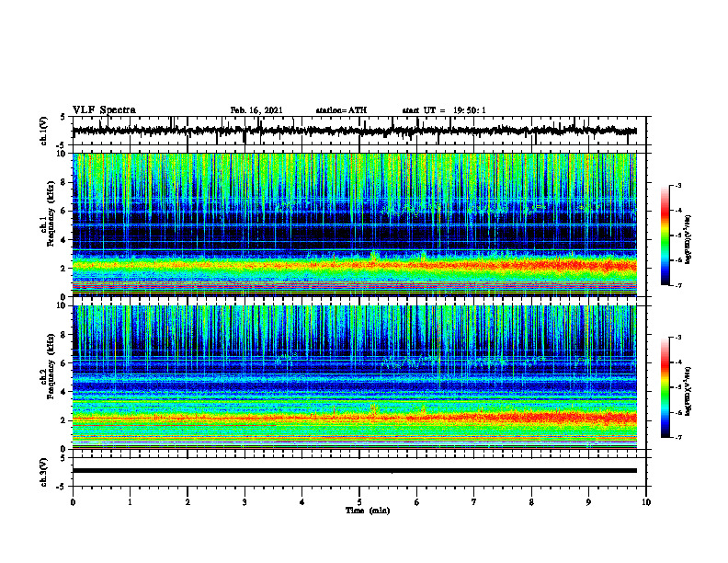Image resolution: width=728 pixels, height=563 pixels.
Task: Click the "-7" label on ch.2 color bar
Action: (x=677, y=437)
